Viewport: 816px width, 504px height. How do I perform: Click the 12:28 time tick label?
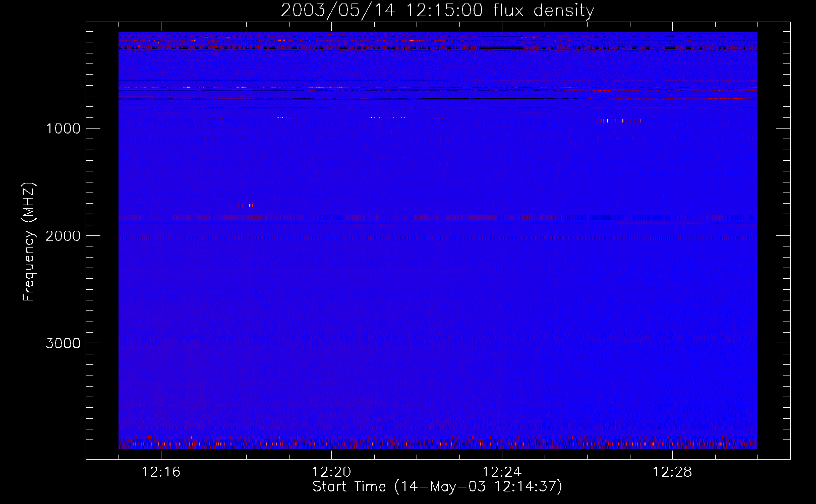[672, 472]
